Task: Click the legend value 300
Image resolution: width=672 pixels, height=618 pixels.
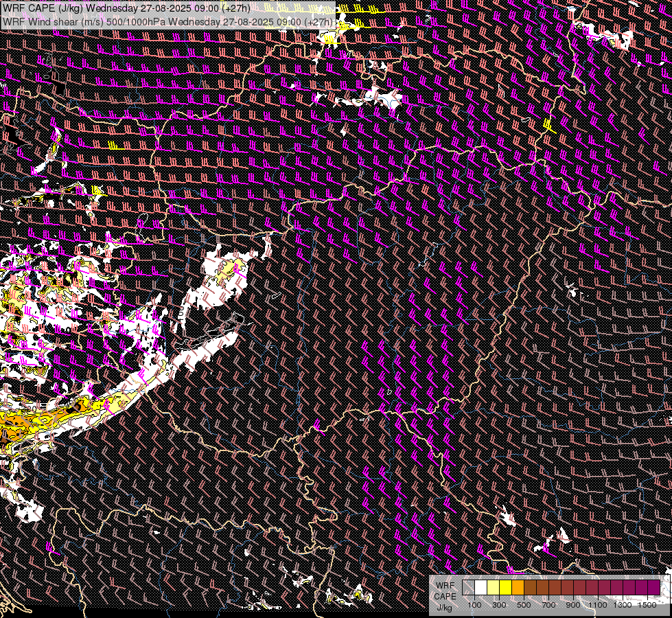Action: coord(499,605)
